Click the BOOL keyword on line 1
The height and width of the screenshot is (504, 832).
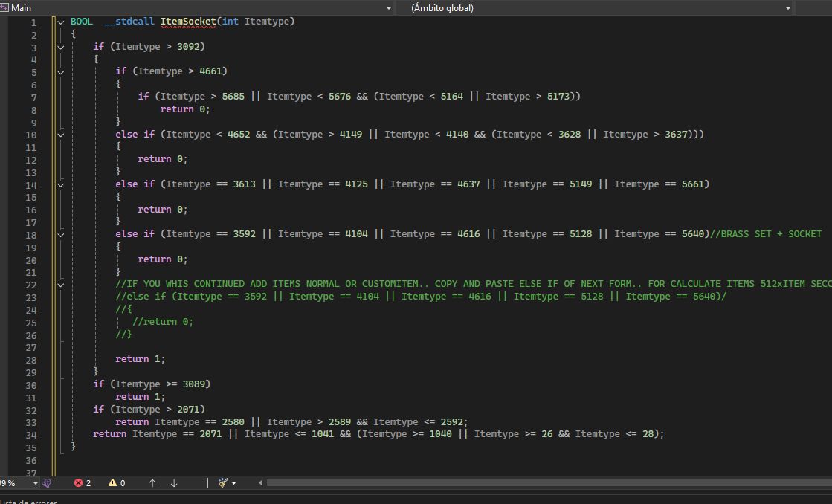pos(82,22)
